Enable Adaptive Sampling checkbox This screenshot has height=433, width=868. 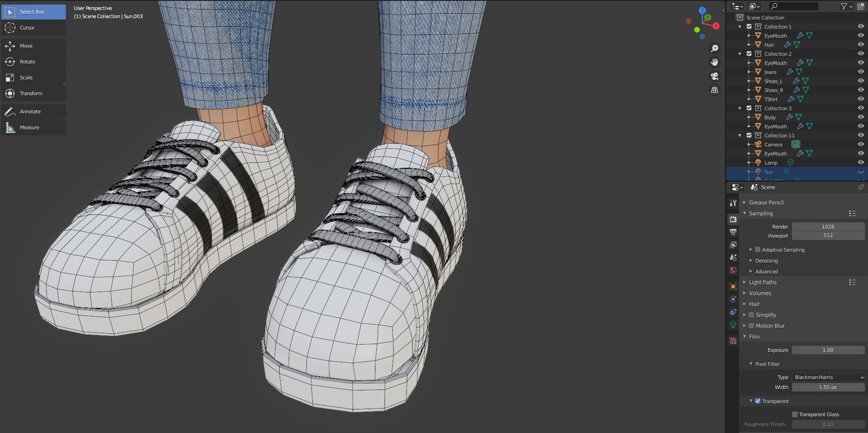tap(758, 250)
